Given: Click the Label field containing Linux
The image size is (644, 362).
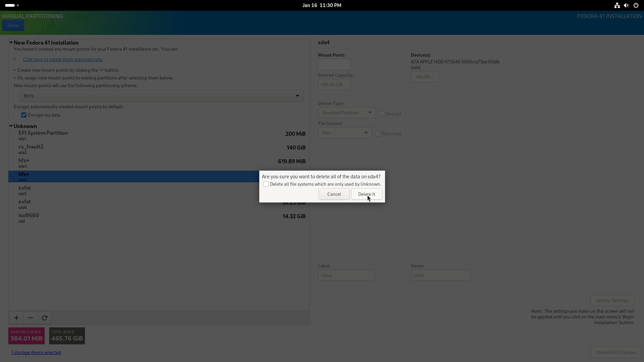Looking at the screenshot, I should [x=346, y=275].
